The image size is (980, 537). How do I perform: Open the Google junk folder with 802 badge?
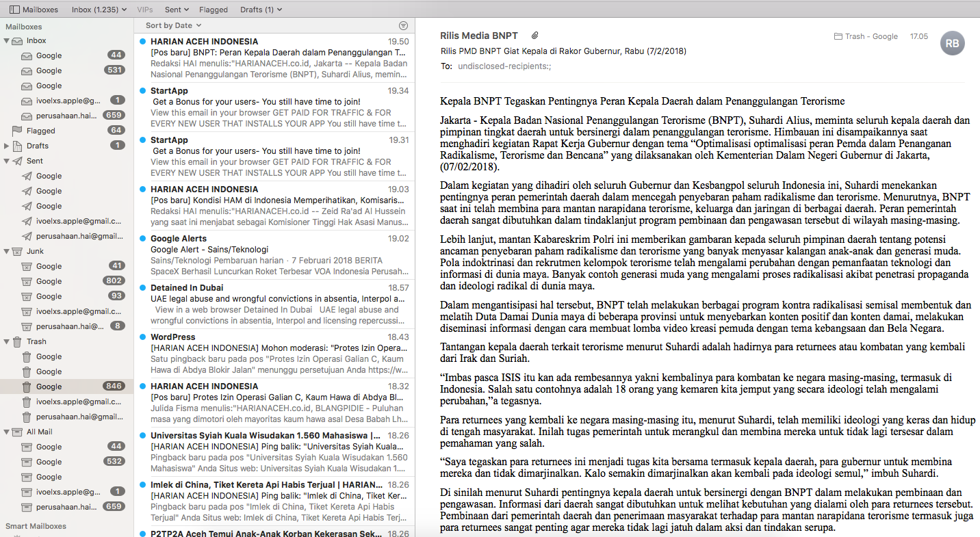point(67,281)
